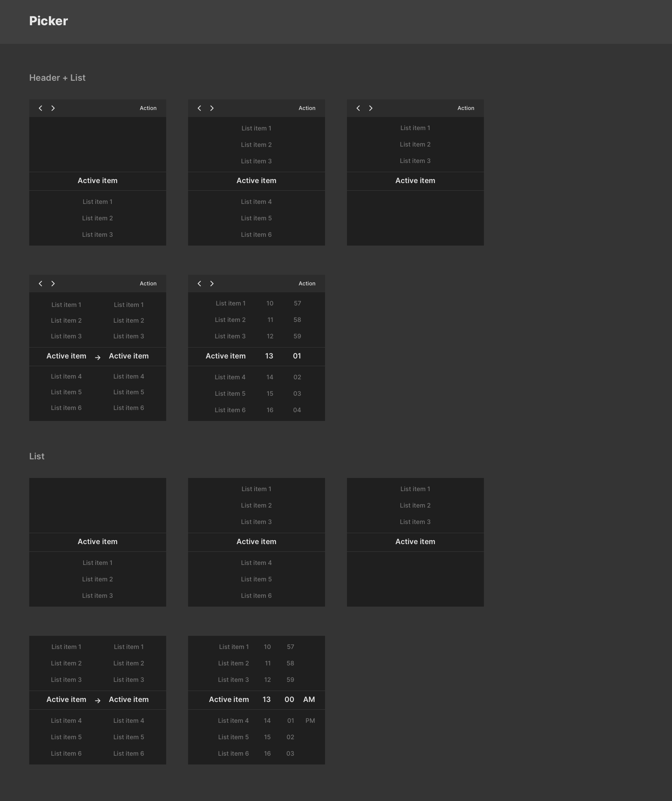Viewport: 672px width, 801px height.
Task: Select List item 6 in bottom time picker
Action: (233, 753)
